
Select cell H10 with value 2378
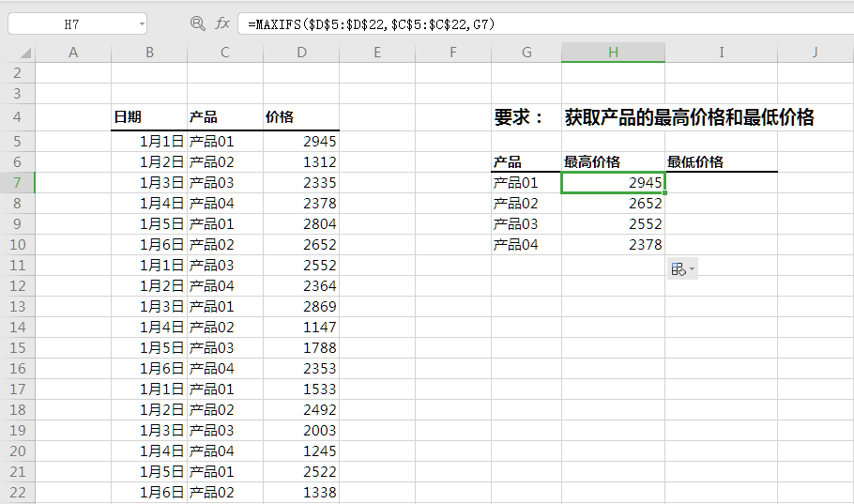pos(613,245)
